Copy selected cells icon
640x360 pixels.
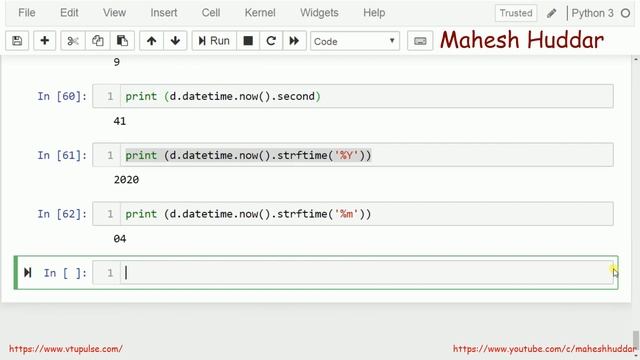click(98, 41)
